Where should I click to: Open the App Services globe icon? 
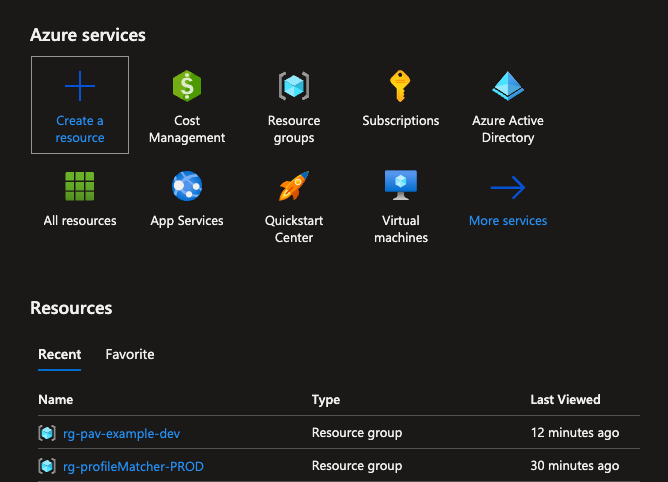[x=187, y=187]
